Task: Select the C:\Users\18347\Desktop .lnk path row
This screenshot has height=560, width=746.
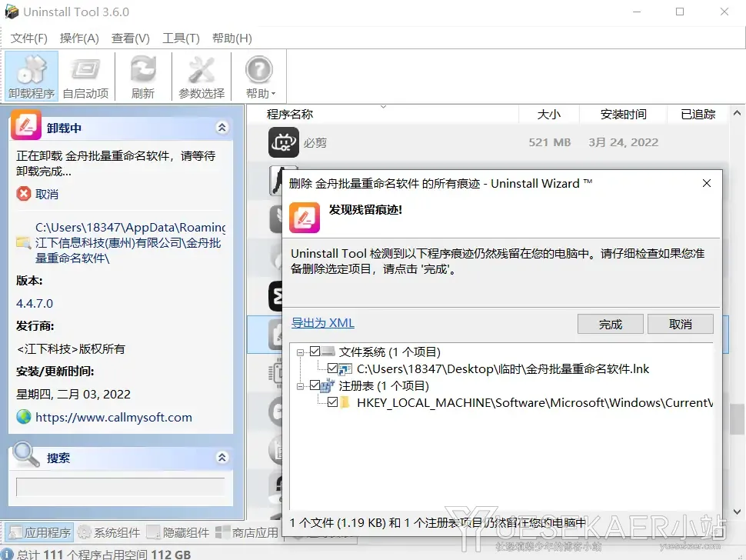Action: click(x=503, y=368)
